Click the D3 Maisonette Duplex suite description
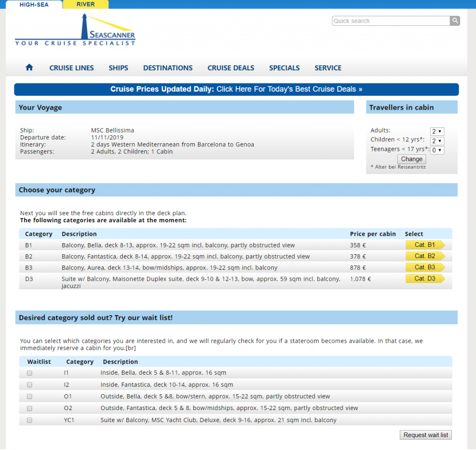This screenshot has height=450, width=476. coord(201,282)
